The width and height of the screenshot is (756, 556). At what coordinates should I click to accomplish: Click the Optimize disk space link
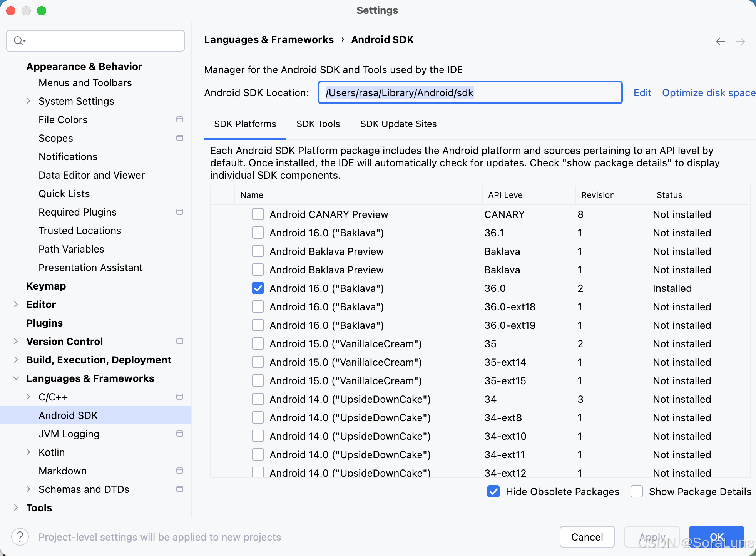point(708,93)
